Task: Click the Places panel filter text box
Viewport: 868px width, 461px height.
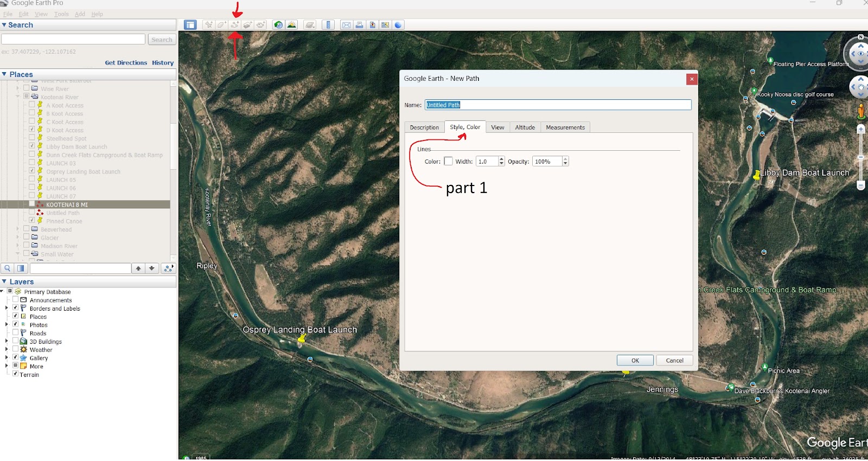Action: point(80,268)
